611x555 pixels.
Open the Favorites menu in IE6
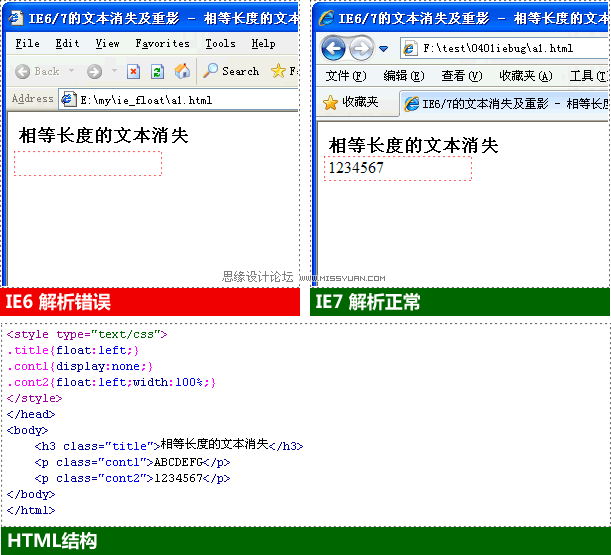click(162, 43)
